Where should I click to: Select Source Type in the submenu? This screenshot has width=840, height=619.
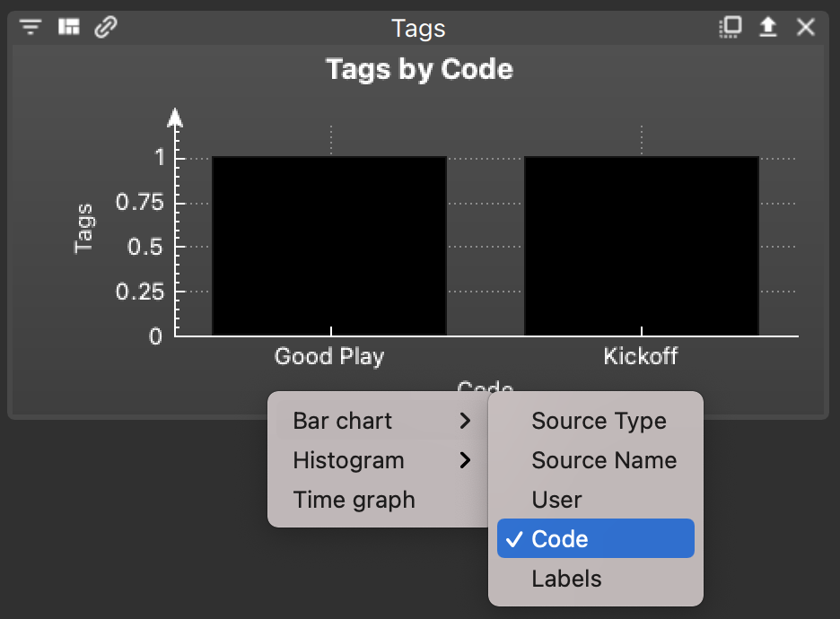(x=596, y=421)
